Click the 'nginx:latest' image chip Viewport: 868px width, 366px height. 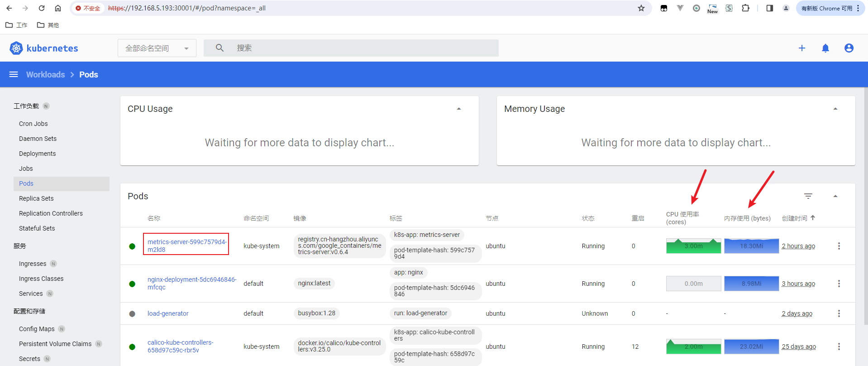pos(314,284)
